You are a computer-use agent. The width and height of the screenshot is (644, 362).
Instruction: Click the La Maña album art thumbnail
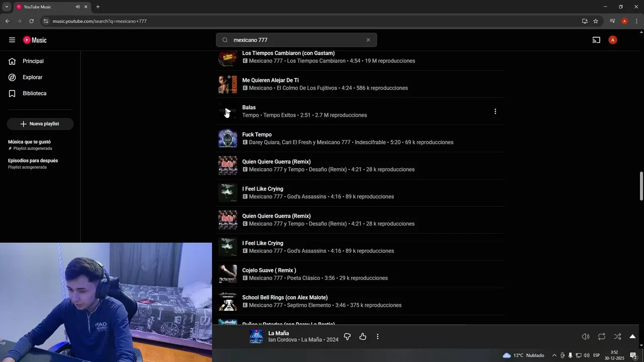pyautogui.click(x=256, y=336)
